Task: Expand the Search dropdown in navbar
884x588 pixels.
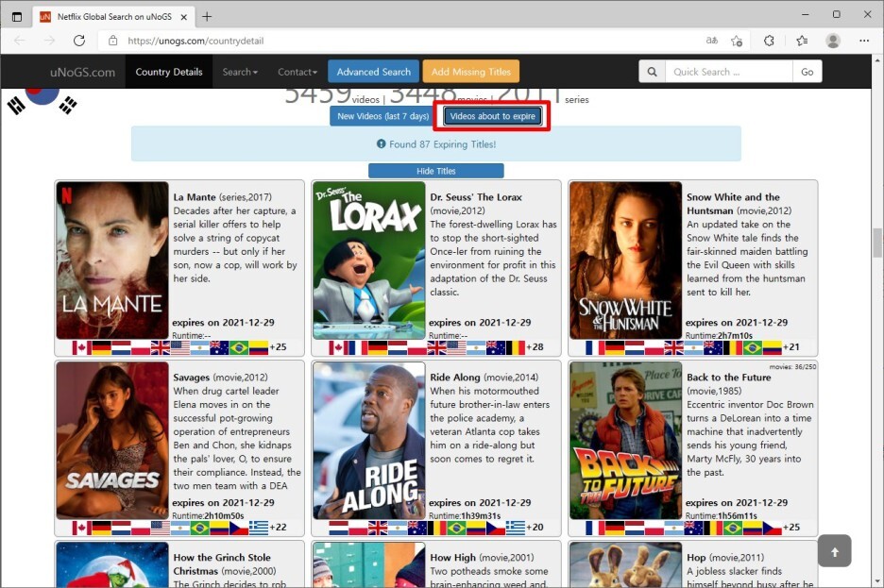Action: coord(240,72)
